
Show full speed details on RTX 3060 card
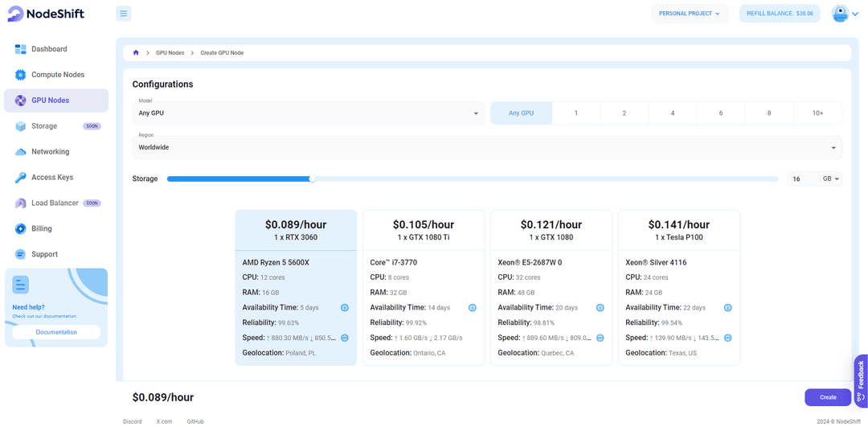pyautogui.click(x=344, y=338)
